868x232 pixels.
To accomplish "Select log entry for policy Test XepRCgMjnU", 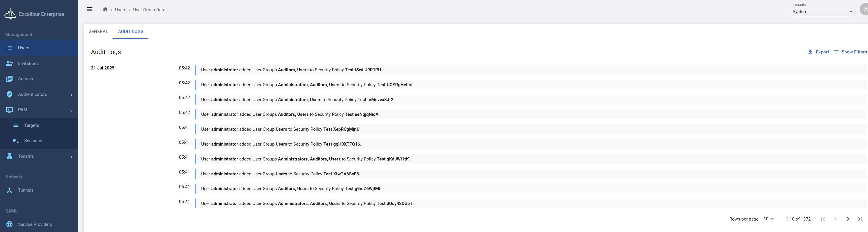I will [531, 129].
